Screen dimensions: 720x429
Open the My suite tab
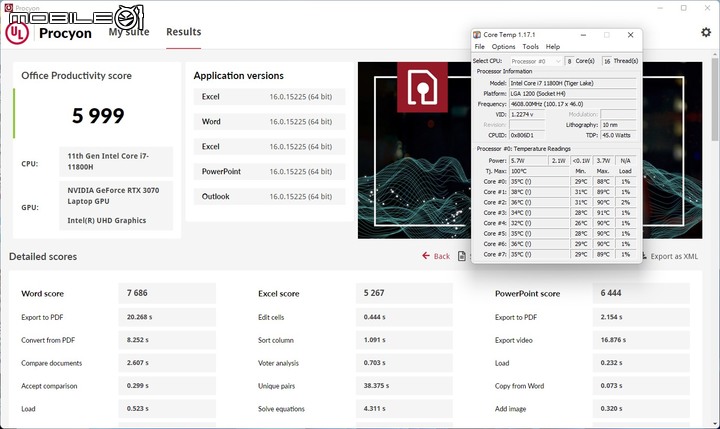[129, 32]
